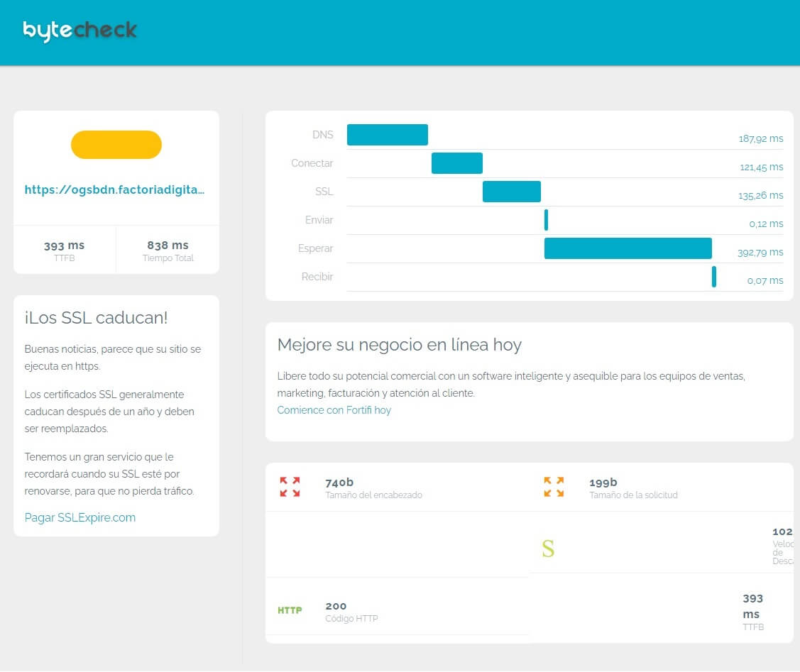Select the 121,45 ms Conectar value
This screenshot has width=800, height=672.
click(761, 167)
